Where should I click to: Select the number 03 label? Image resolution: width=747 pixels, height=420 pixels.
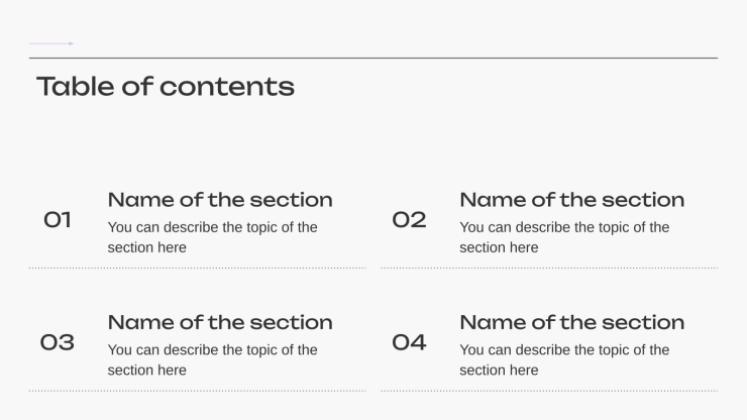click(58, 343)
